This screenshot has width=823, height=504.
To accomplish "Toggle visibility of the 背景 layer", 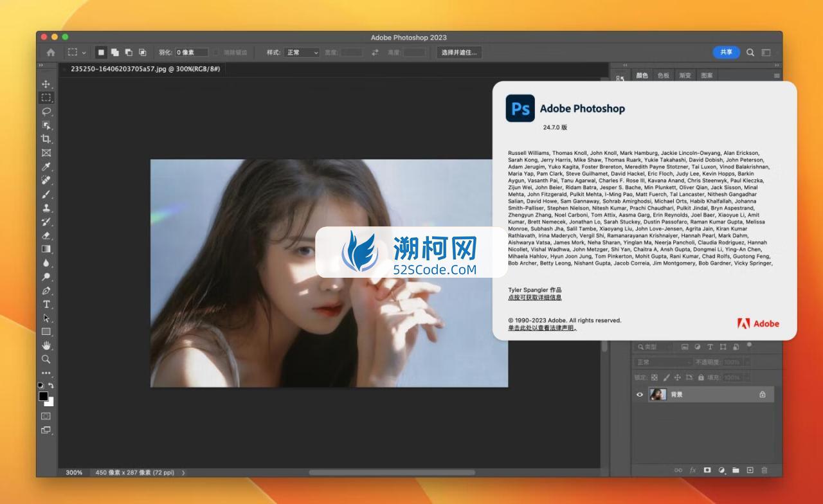I will (x=639, y=395).
